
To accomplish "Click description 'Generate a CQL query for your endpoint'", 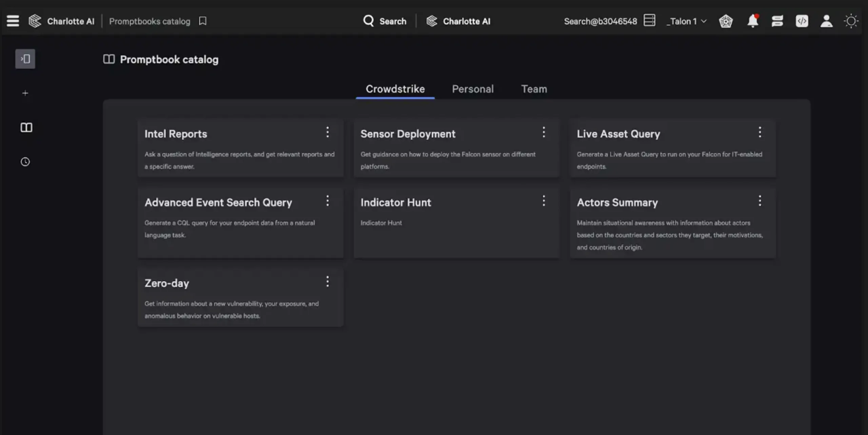I will [x=230, y=229].
